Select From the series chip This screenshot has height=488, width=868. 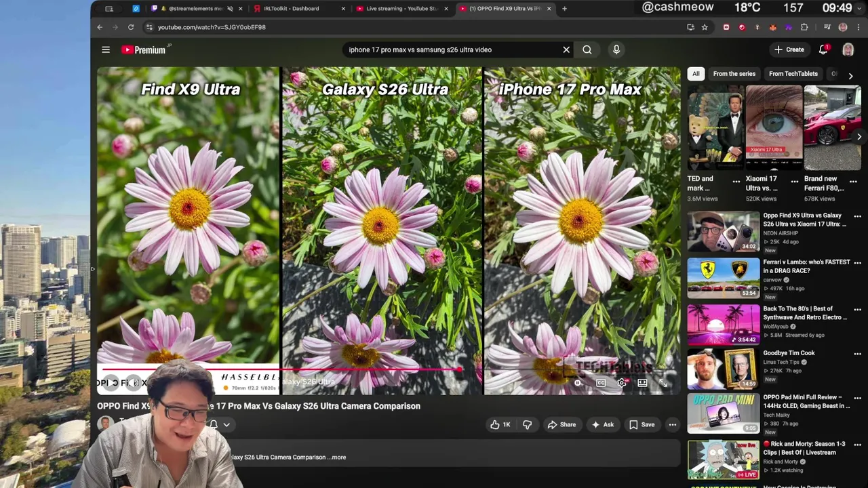734,73
